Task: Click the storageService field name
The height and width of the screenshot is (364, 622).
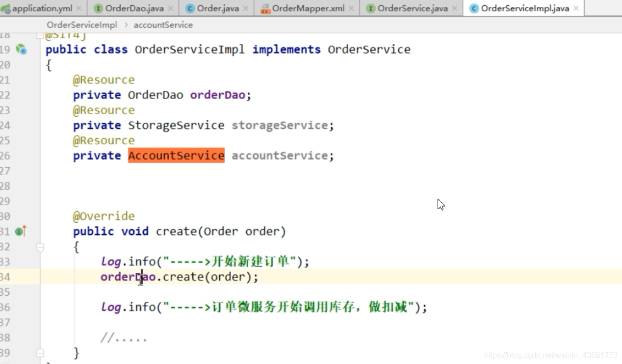Action: coord(280,125)
